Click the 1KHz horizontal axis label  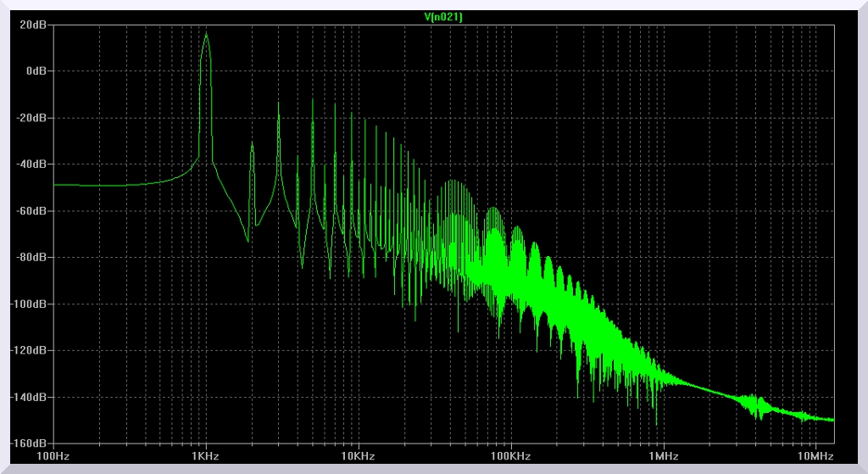click(206, 456)
